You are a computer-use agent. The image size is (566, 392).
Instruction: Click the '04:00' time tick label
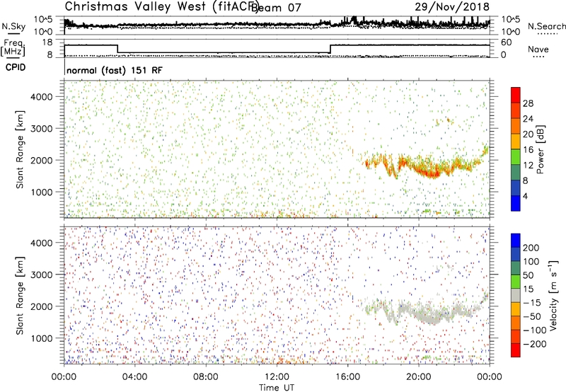pyautogui.click(x=134, y=377)
